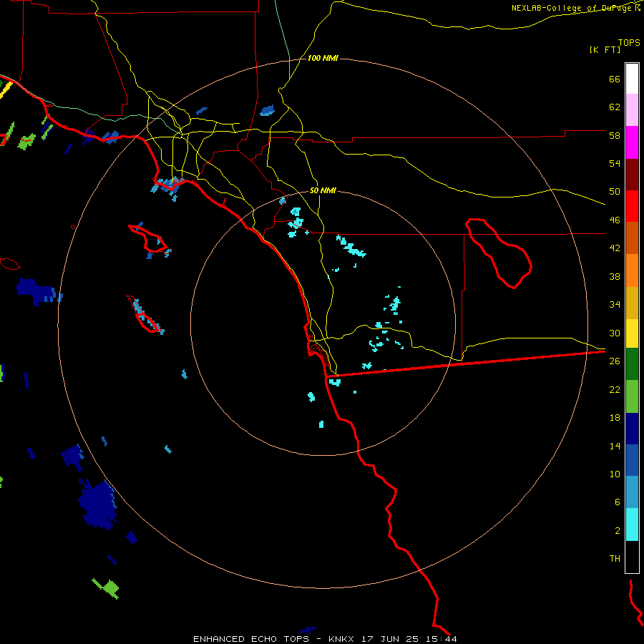Click the '[K FT]' legend units text
Screen dimensions: 644x644
tap(605, 50)
